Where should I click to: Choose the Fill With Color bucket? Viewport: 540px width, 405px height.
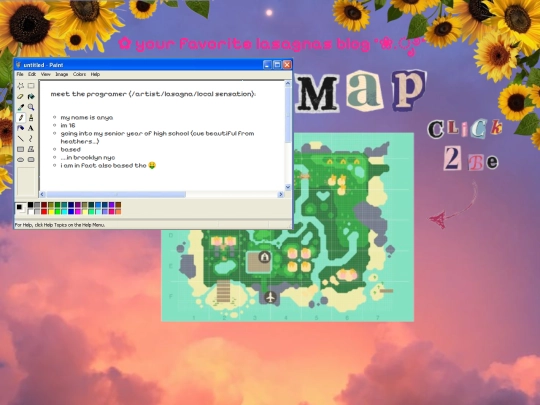[31, 96]
